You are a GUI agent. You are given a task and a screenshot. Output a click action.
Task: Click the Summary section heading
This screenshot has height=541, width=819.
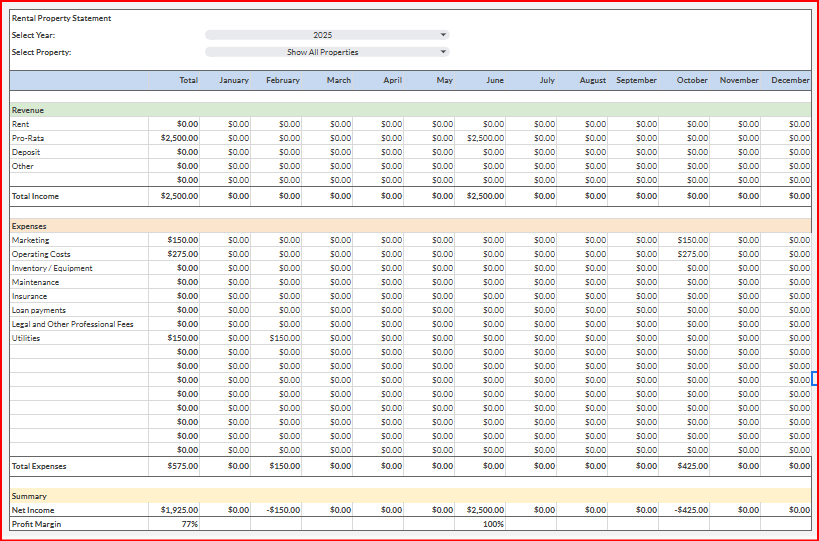pyautogui.click(x=29, y=496)
